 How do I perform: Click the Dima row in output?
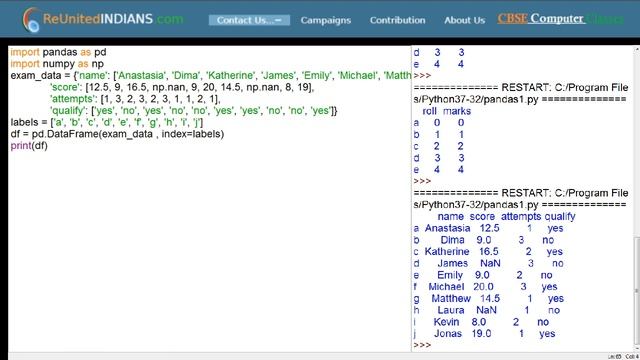[484, 240]
